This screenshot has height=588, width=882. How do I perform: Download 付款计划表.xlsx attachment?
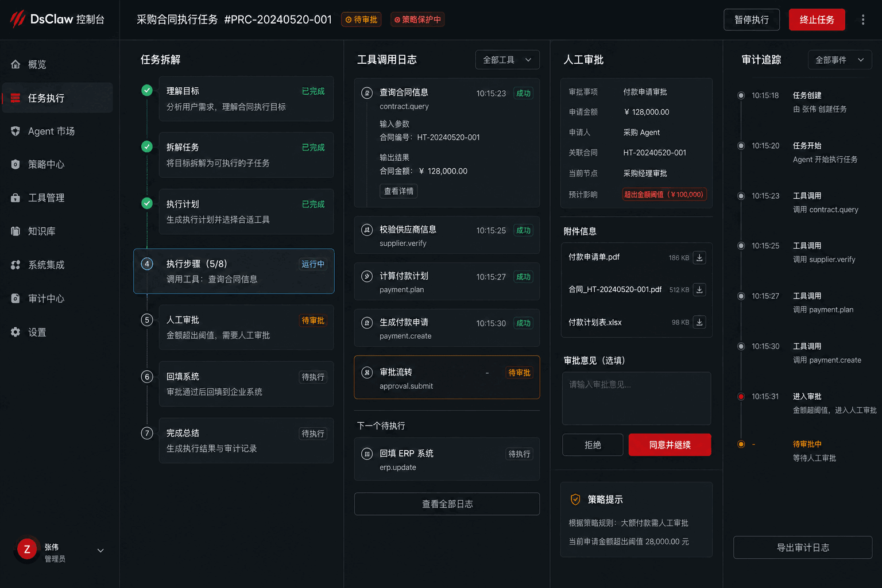click(699, 322)
